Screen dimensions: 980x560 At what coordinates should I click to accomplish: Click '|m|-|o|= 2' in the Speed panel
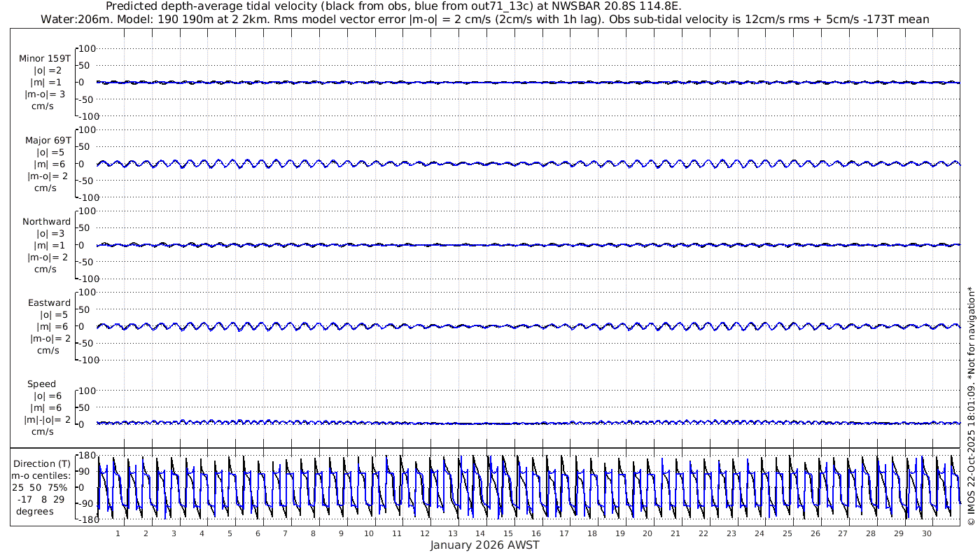tap(47, 420)
